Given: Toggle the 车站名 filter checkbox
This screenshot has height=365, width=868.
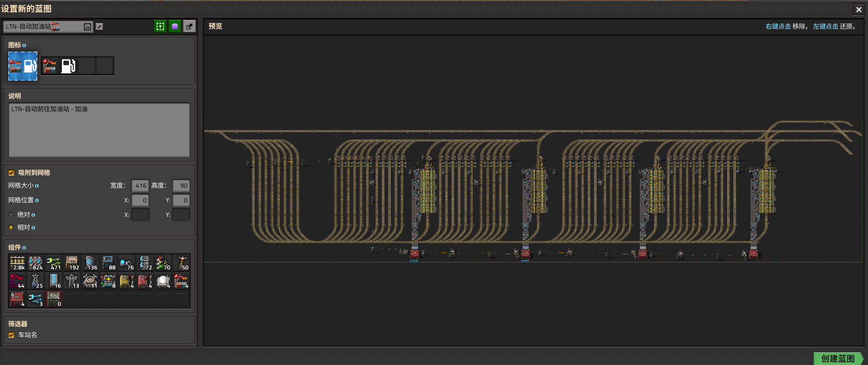Looking at the screenshot, I should pyautogui.click(x=11, y=335).
